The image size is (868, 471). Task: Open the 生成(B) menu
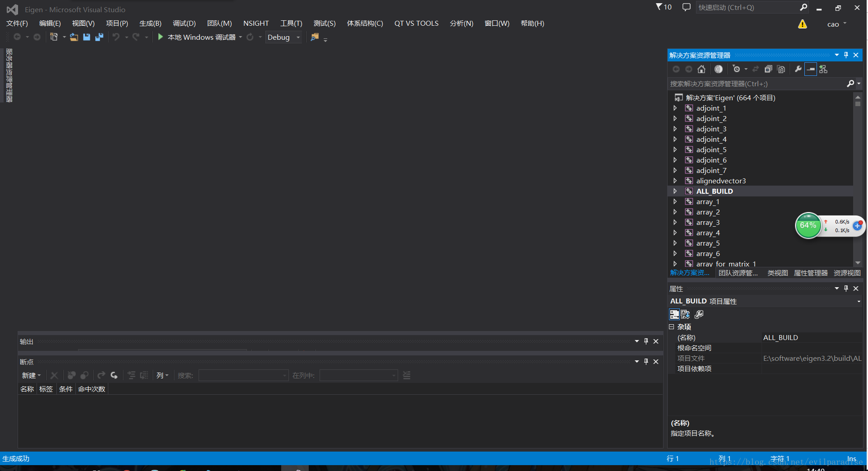pyautogui.click(x=150, y=23)
